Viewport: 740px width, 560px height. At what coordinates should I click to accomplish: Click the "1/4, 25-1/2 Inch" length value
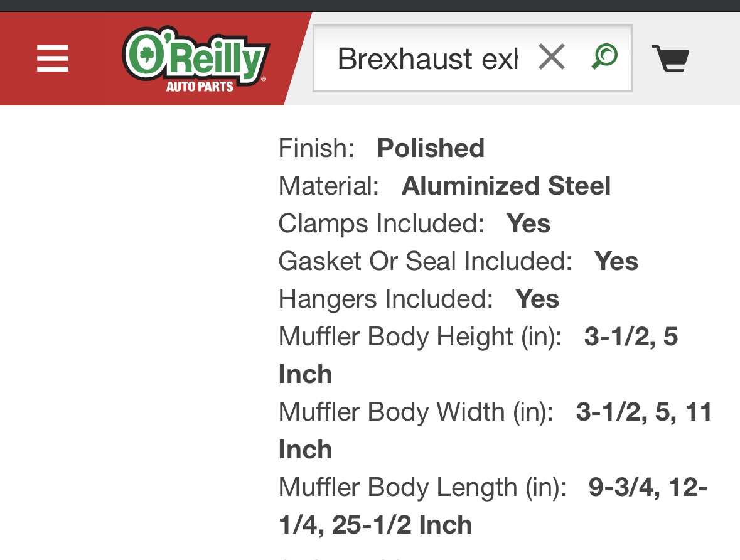point(375,525)
